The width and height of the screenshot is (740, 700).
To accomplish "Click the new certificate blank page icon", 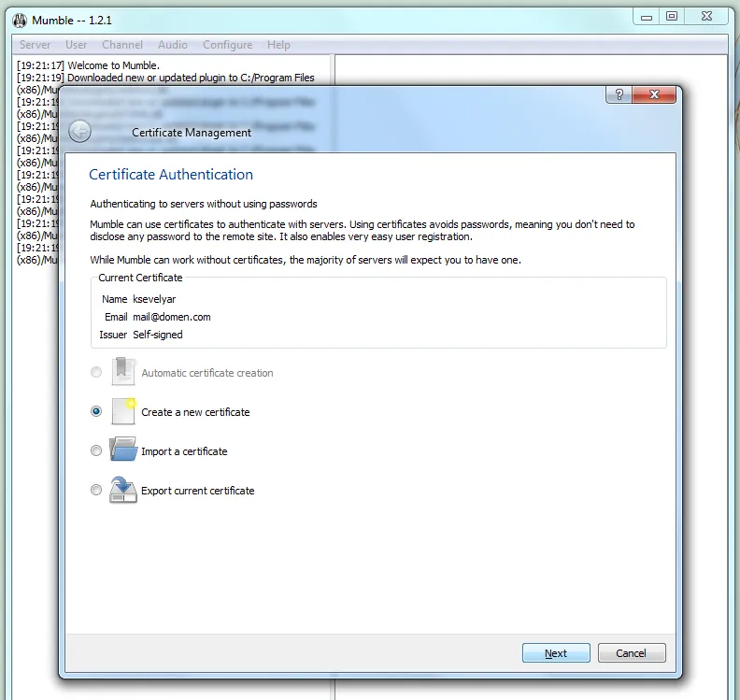I will (x=123, y=411).
